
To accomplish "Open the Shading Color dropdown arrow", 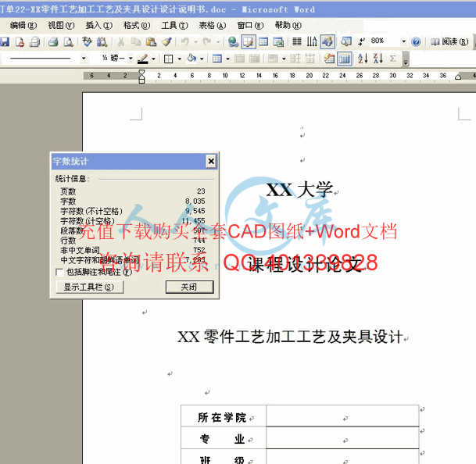I will [202, 59].
